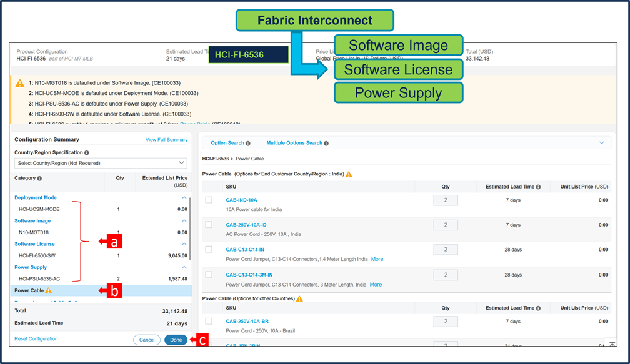This screenshot has width=630, height=364.
Task: Collapse the Deployment Mode category
Action: click(x=184, y=197)
